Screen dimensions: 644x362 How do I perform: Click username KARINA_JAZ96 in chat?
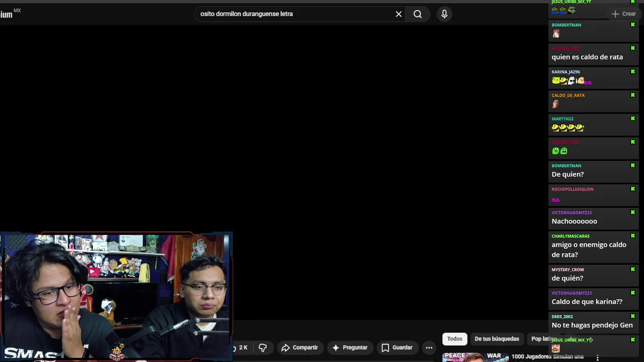click(566, 72)
